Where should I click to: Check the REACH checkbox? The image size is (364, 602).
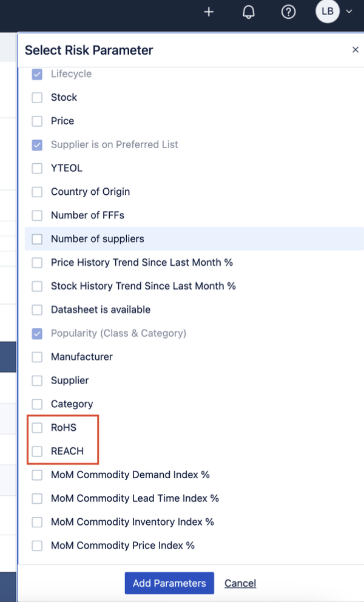coord(37,451)
